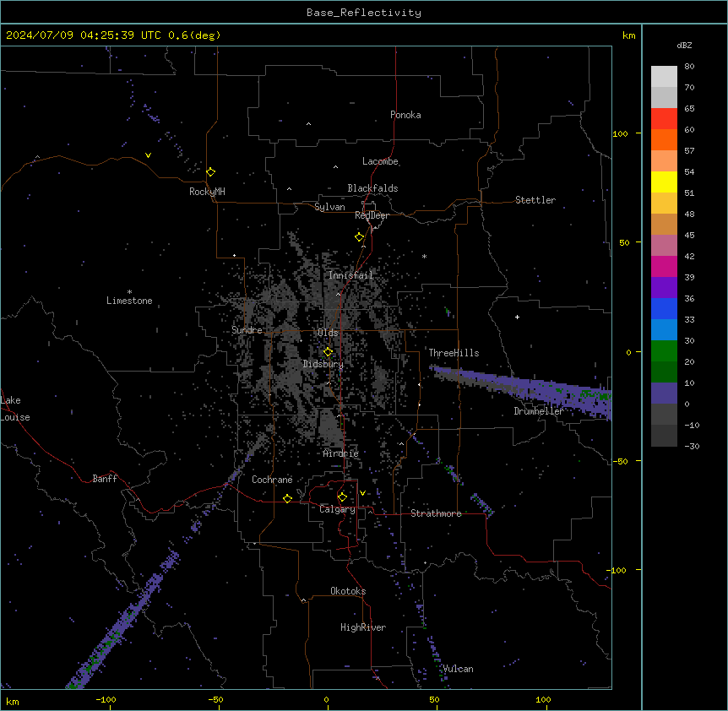Click the -30 value on the dBZ scale

click(x=692, y=447)
